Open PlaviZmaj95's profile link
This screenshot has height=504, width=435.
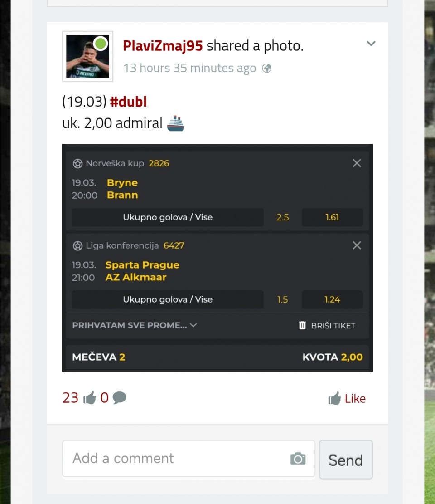(x=163, y=45)
